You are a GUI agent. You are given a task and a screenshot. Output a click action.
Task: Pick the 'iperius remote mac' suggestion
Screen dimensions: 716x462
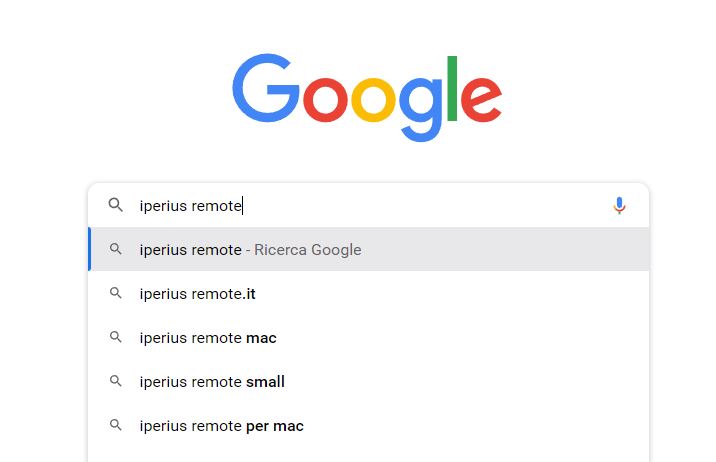(208, 338)
